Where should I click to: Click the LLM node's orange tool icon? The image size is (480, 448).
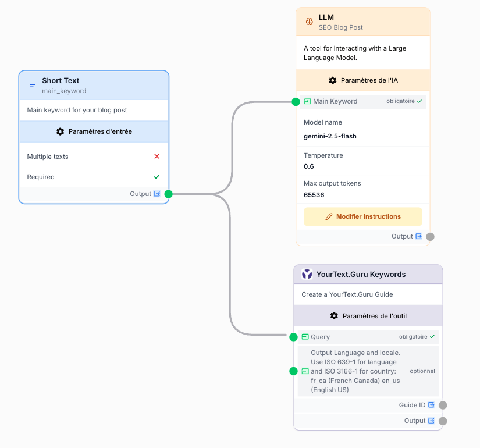point(308,21)
